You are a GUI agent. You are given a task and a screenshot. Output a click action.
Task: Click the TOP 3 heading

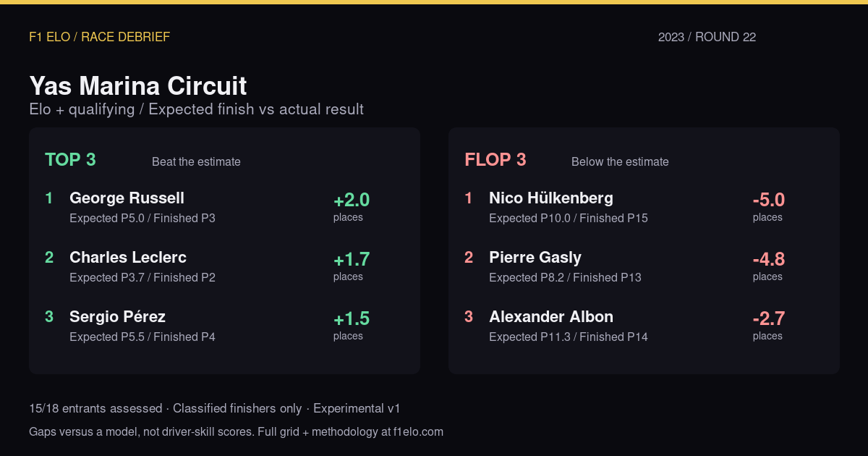70,160
